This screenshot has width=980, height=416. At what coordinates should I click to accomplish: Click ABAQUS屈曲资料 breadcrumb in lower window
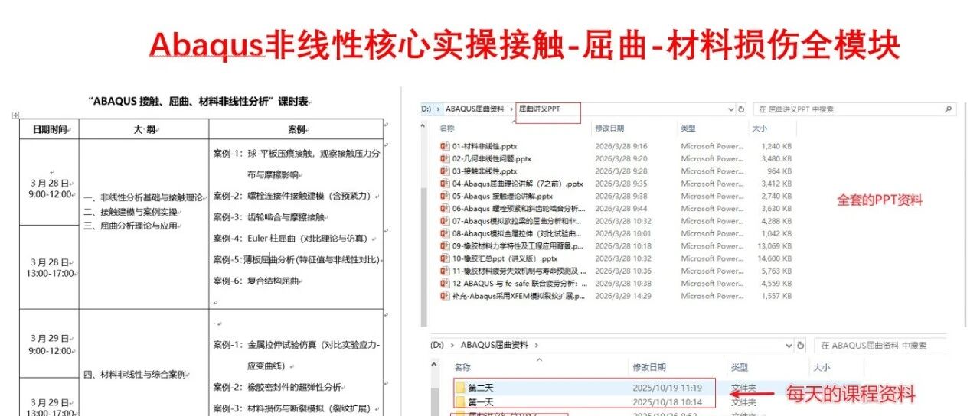click(494, 346)
